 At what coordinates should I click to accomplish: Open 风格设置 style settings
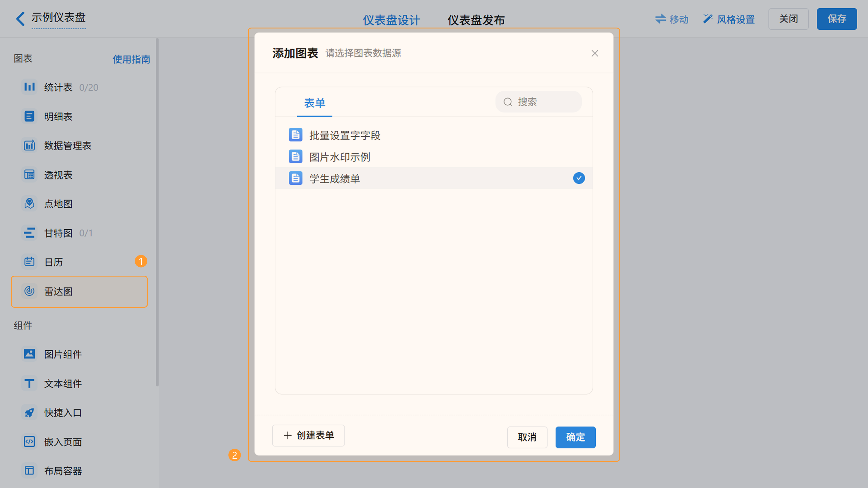[729, 19]
